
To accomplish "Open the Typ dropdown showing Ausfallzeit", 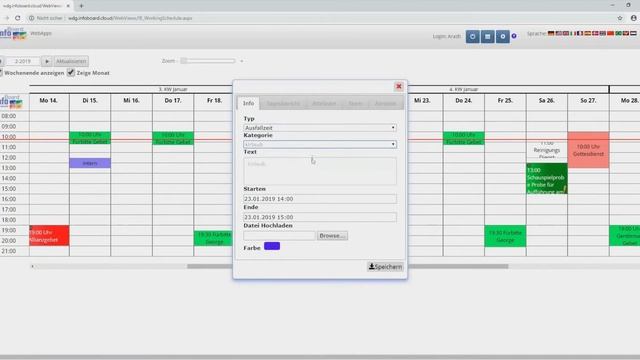I will 320,128.
